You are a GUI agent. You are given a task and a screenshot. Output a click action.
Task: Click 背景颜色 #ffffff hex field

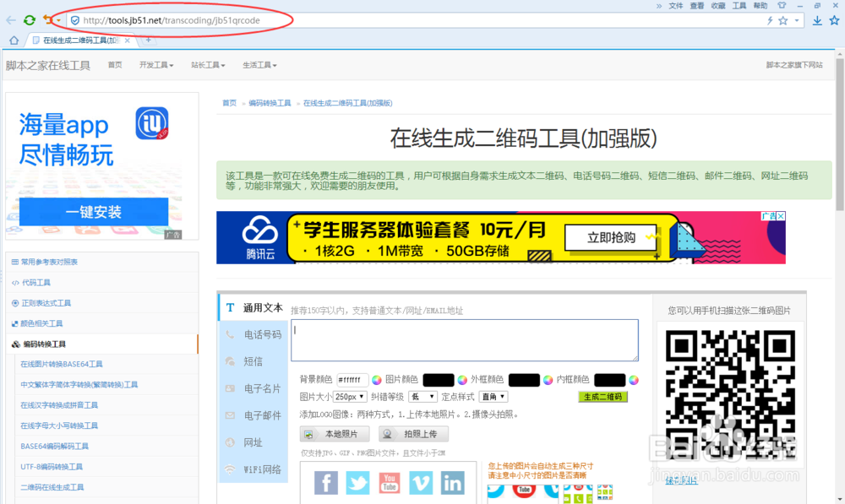[x=352, y=380]
